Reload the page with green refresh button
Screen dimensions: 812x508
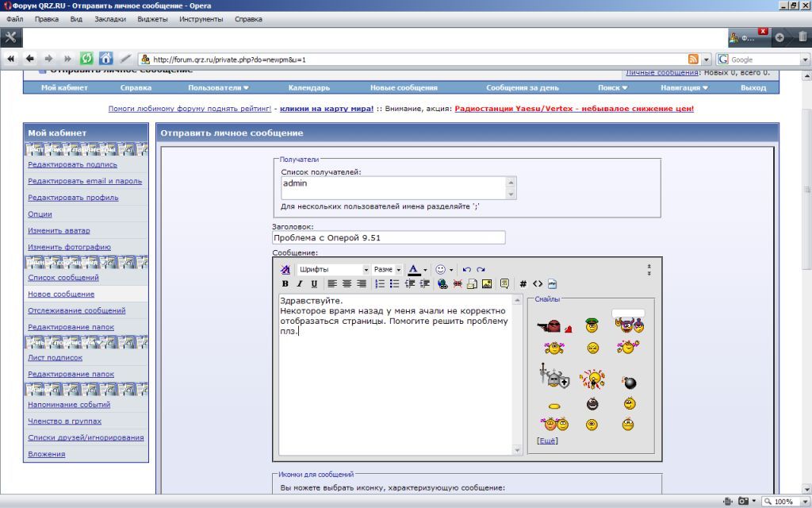86,59
